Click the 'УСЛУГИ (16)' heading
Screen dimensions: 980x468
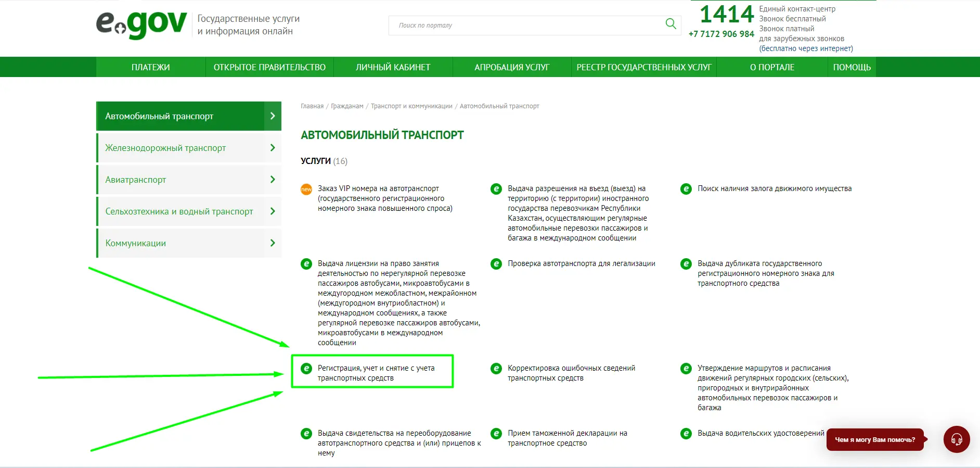[x=324, y=161]
